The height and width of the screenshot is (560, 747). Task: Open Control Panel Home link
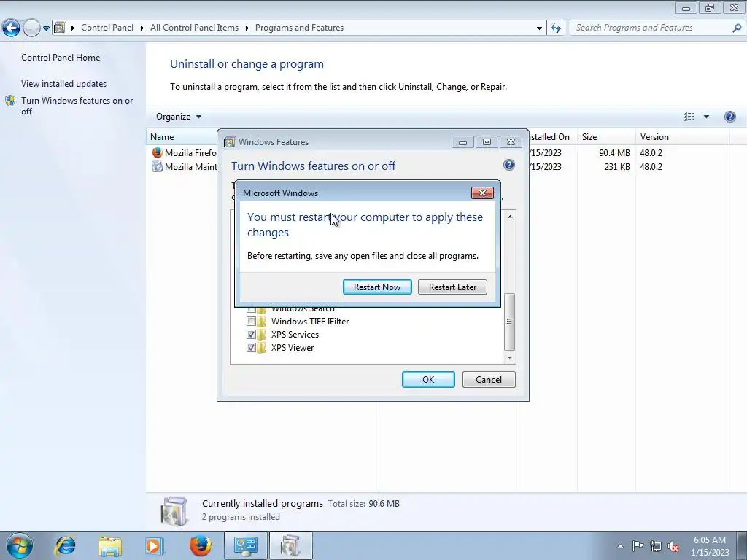tap(61, 57)
